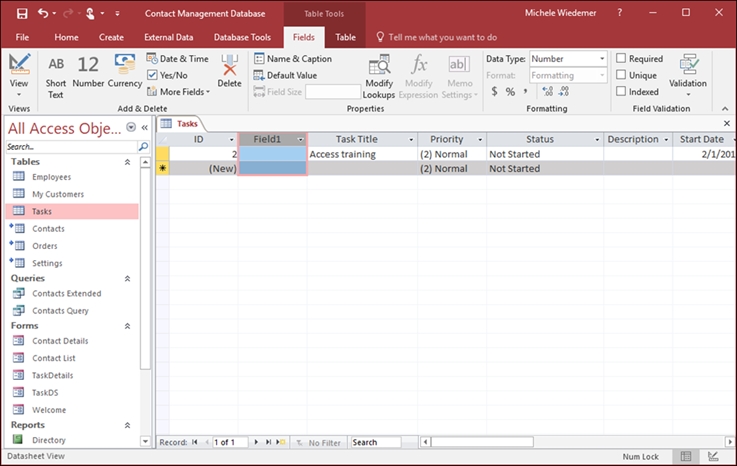The image size is (737, 466).
Task: Set a Default Value for the field
Action: point(285,75)
